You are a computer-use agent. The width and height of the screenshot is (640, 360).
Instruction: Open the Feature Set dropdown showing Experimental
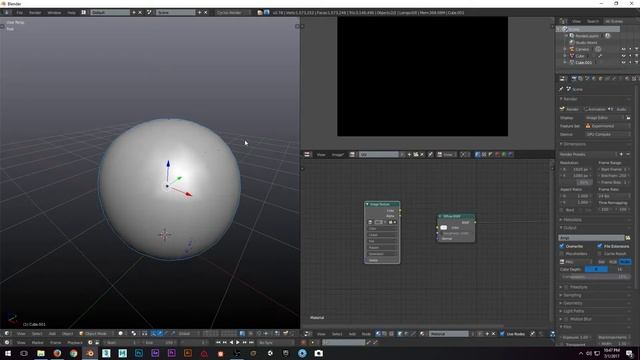[x=608, y=126]
